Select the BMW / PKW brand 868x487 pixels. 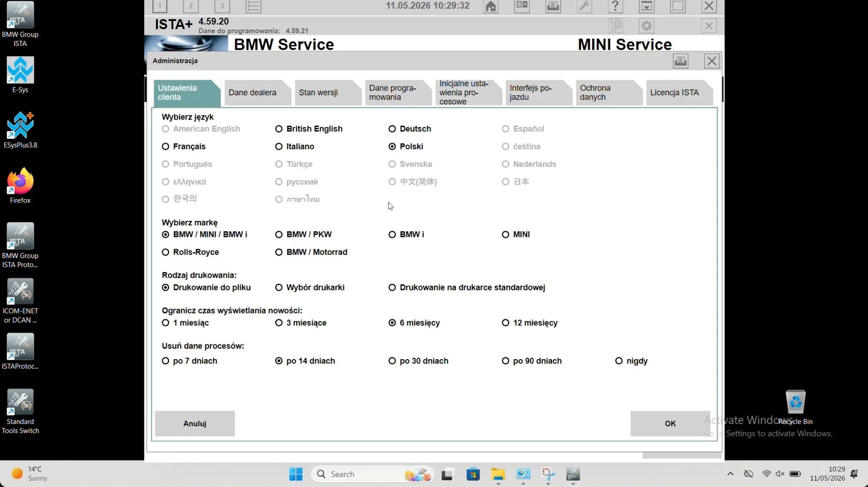click(303, 234)
